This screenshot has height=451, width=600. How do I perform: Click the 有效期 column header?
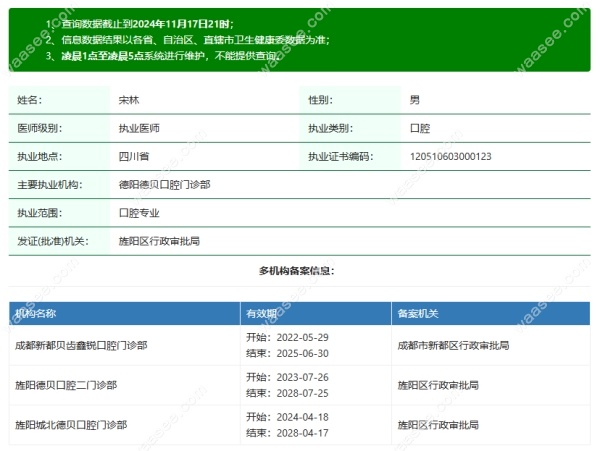pyautogui.click(x=261, y=314)
